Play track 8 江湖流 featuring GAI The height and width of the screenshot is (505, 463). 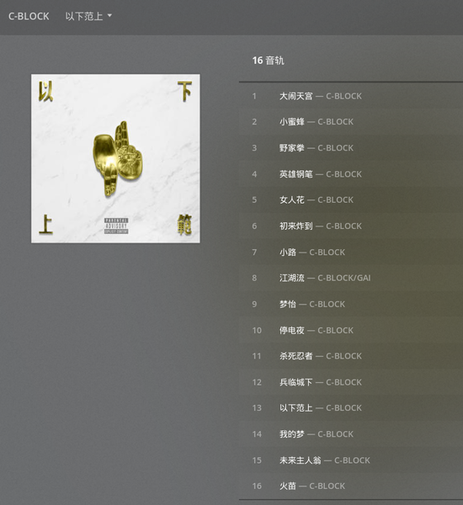tap(351, 278)
